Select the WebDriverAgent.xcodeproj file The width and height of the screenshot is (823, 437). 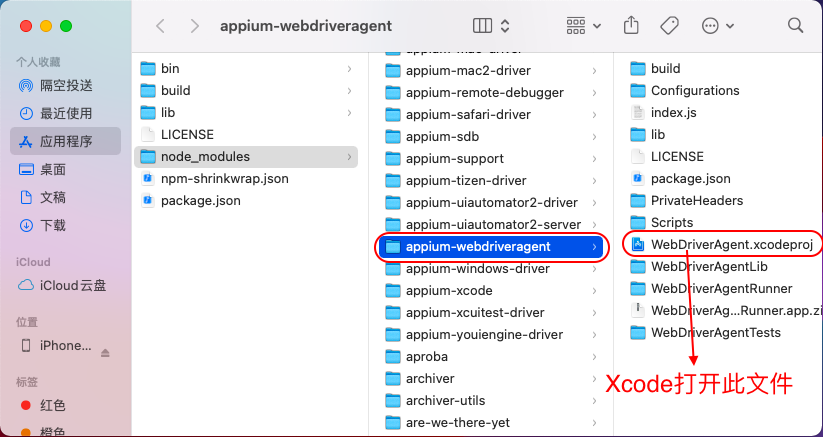click(723, 244)
